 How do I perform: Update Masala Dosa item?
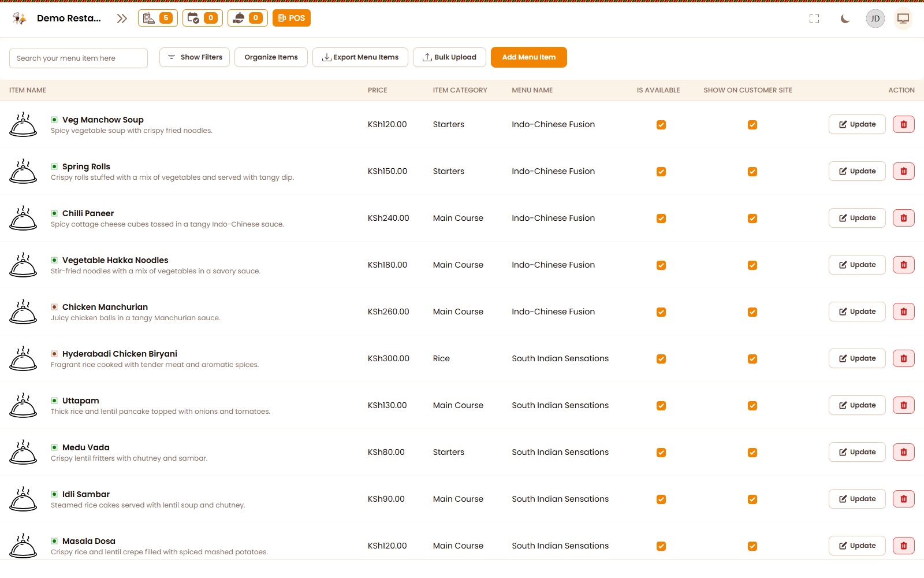click(x=857, y=546)
